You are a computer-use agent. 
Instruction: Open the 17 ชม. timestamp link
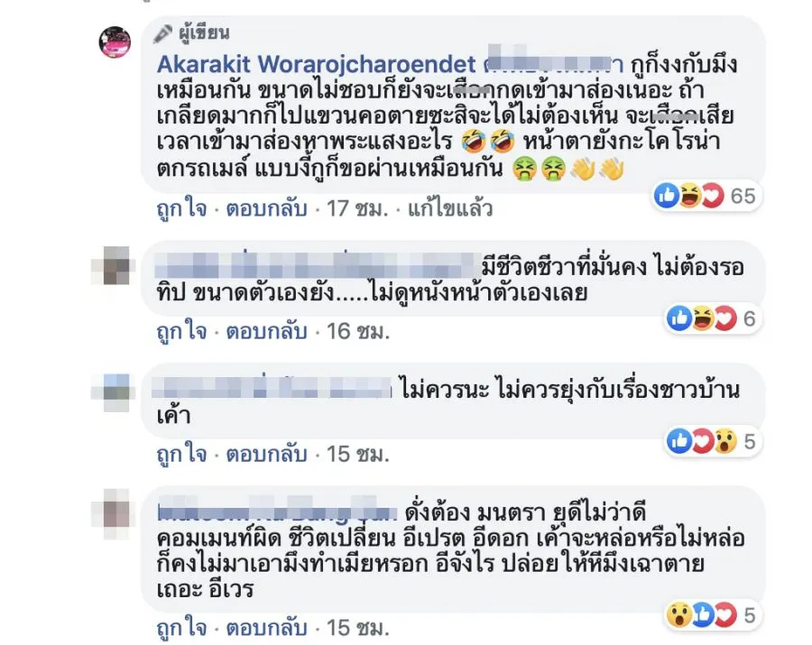[356, 208]
